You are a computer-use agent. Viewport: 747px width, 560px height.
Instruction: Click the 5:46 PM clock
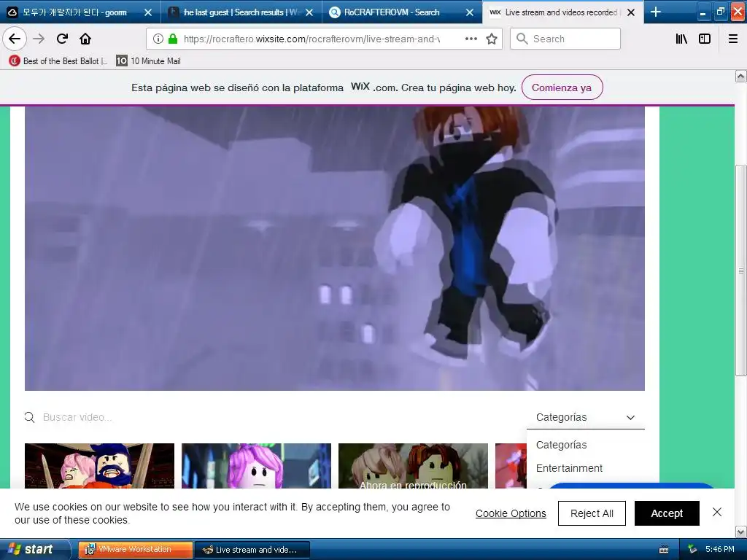tap(720, 550)
